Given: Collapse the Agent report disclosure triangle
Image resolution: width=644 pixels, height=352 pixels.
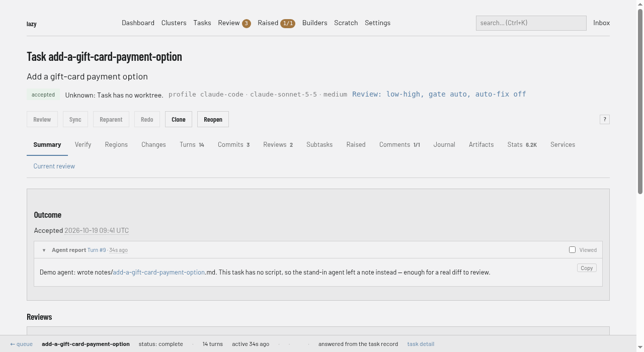Looking at the screenshot, I should [44, 250].
